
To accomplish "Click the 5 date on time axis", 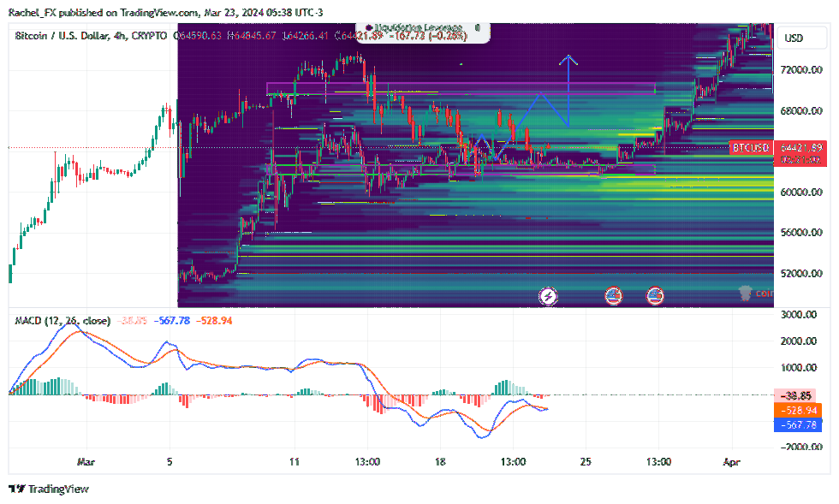I will coord(170,462).
